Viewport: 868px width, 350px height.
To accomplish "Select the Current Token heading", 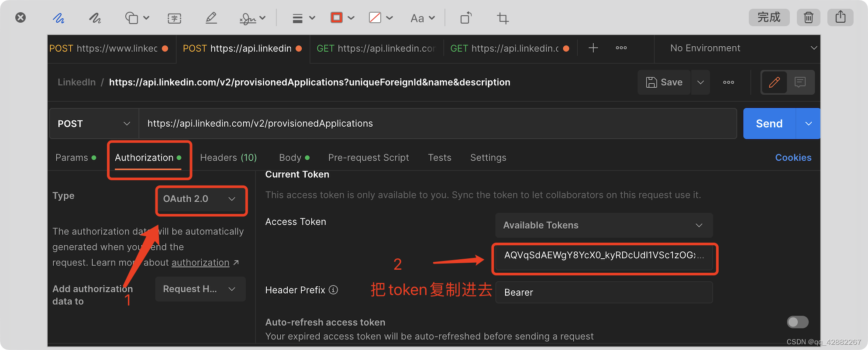I will click(297, 174).
